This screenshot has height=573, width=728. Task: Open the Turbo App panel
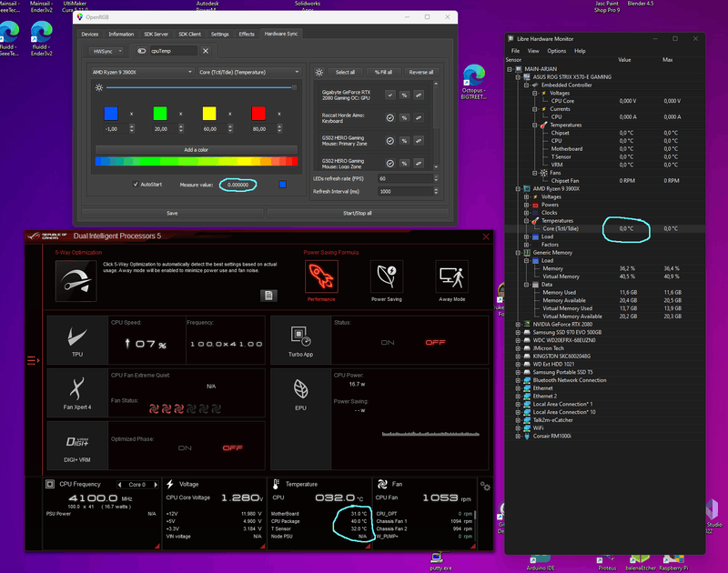click(x=300, y=340)
